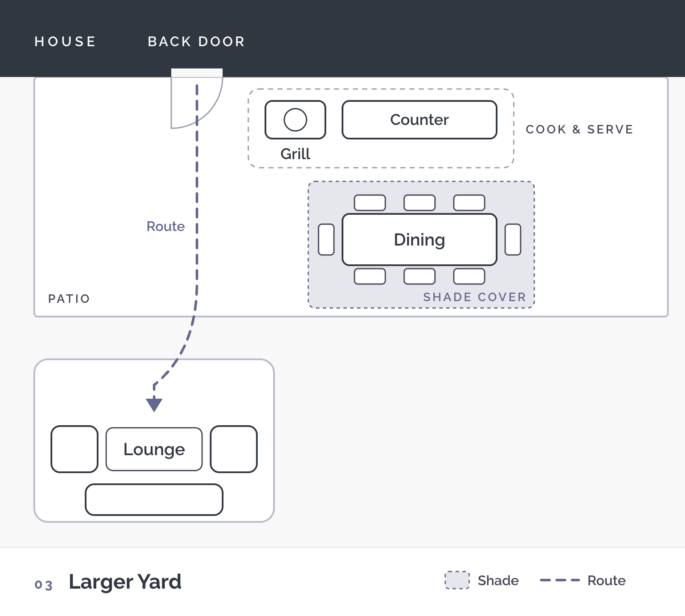Select the bottom left dining chair

coord(370,276)
